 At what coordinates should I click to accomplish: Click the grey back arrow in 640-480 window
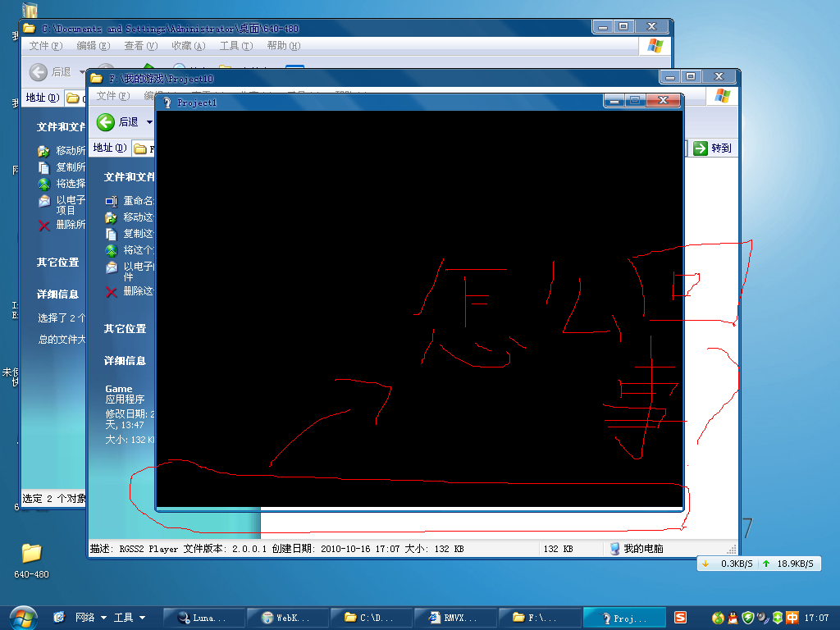[x=38, y=72]
